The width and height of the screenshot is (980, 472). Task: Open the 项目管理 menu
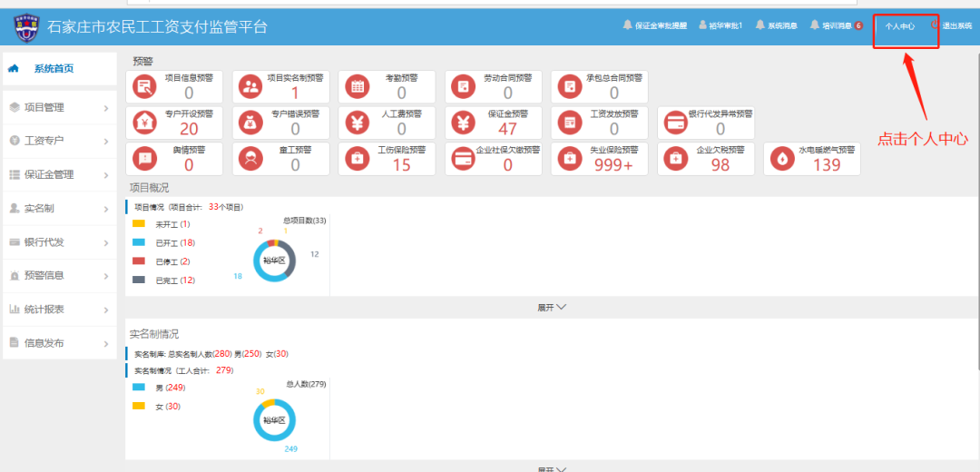[60, 107]
